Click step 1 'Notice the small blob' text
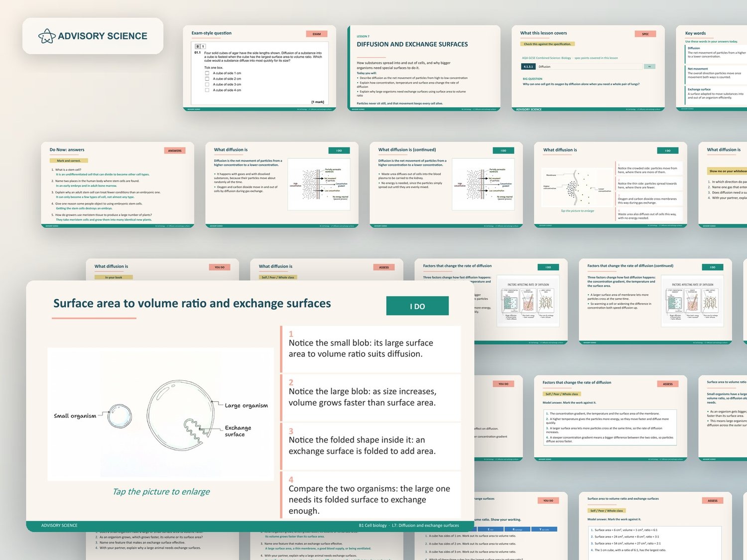 pos(361,348)
